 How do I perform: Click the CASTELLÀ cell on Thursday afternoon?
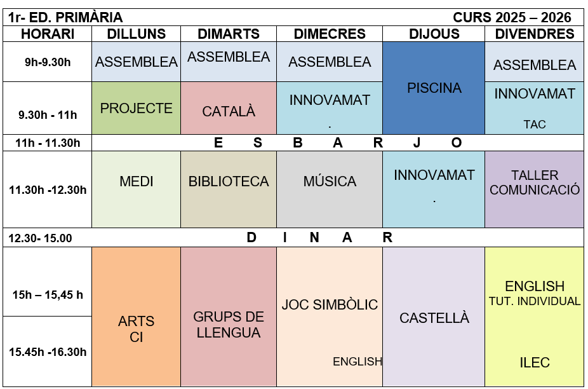point(434,318)
